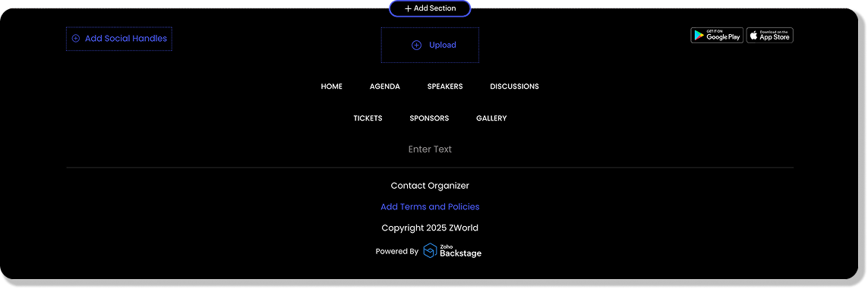Screen dimensions: 868x289
Task: Select the GALLERY footer item
Action: 491,118
